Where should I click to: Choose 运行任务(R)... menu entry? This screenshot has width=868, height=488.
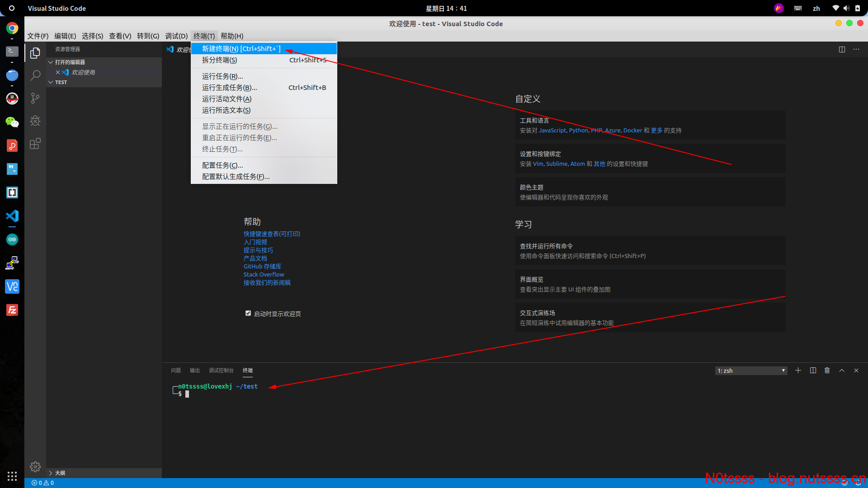point(264,76)
